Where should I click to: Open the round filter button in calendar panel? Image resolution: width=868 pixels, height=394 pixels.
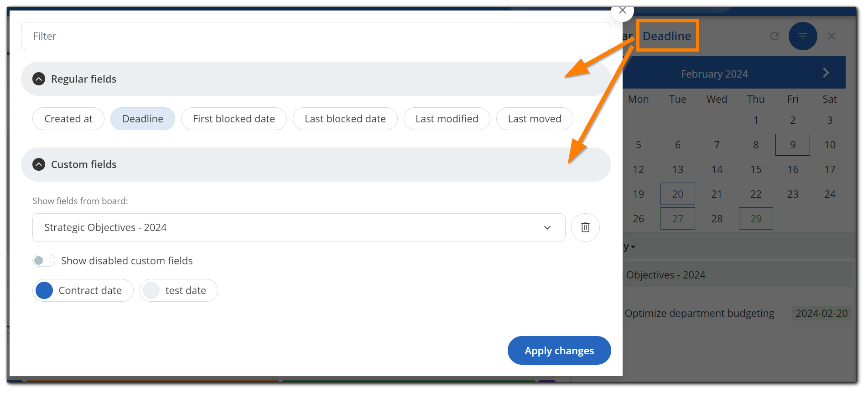pos(803,36)
